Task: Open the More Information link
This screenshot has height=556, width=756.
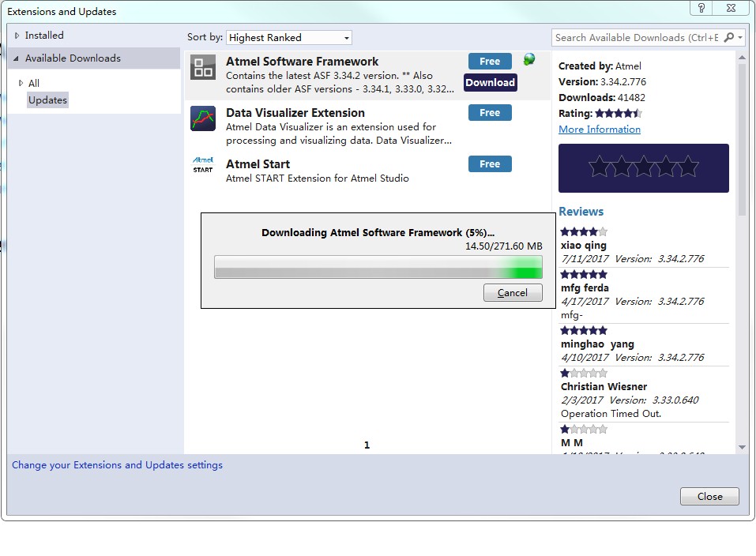Action: click(600, 129)
